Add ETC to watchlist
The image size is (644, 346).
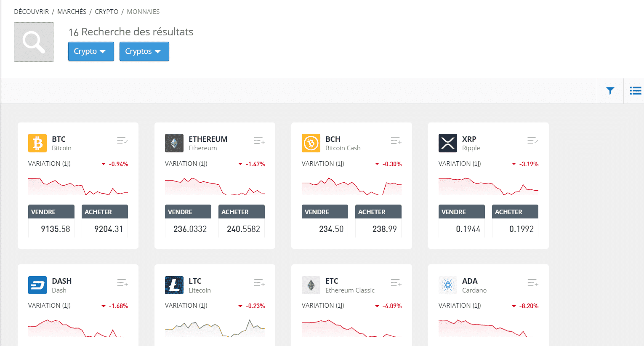tap(396, 283)
